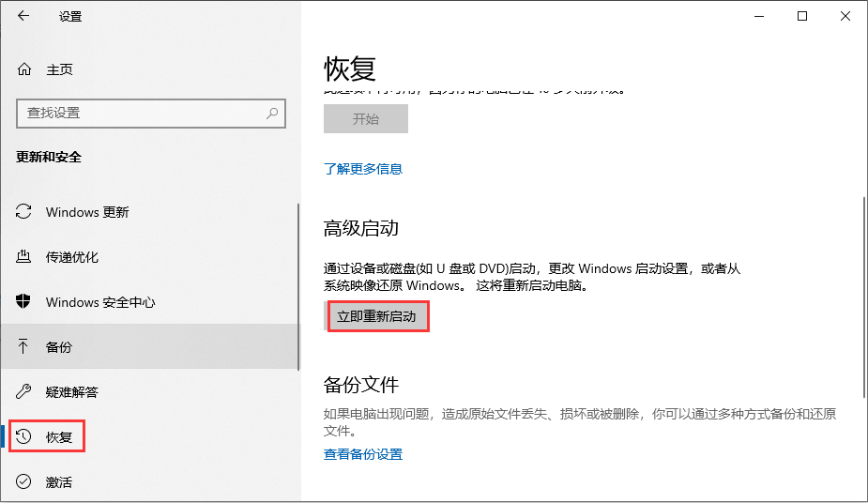Click the Windows 更新 sync icon

(x=23, y=211)
